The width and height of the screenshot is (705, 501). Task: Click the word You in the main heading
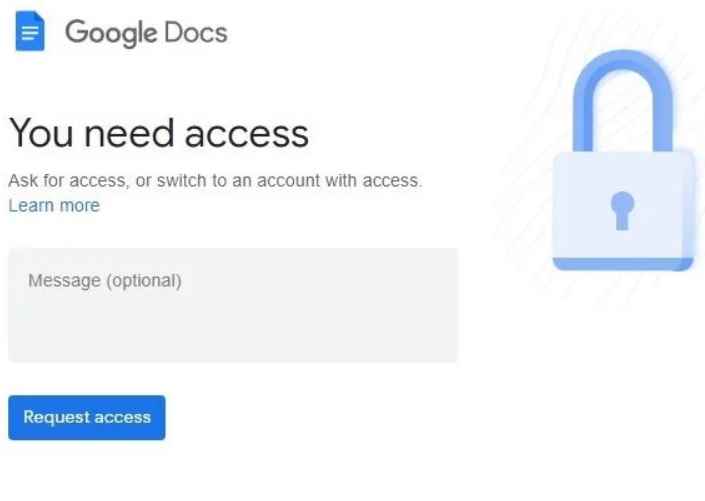pos(40,132)
